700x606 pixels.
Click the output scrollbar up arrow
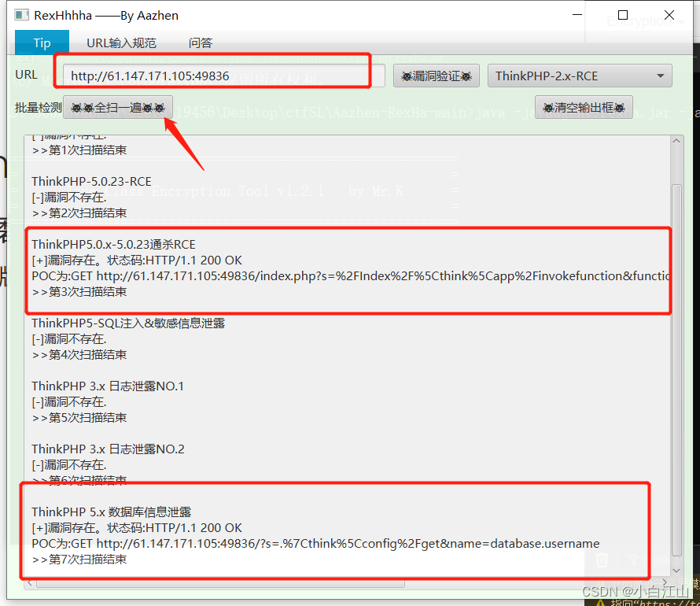tap(676, 141)
